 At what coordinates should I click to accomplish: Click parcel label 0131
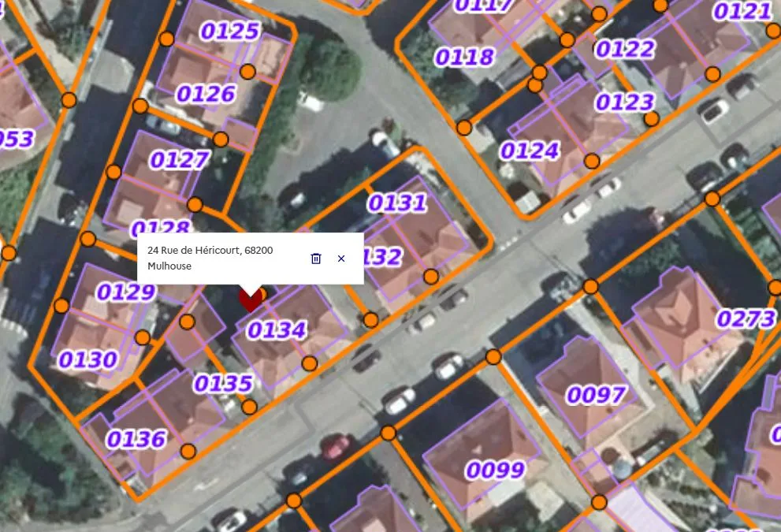397,203
